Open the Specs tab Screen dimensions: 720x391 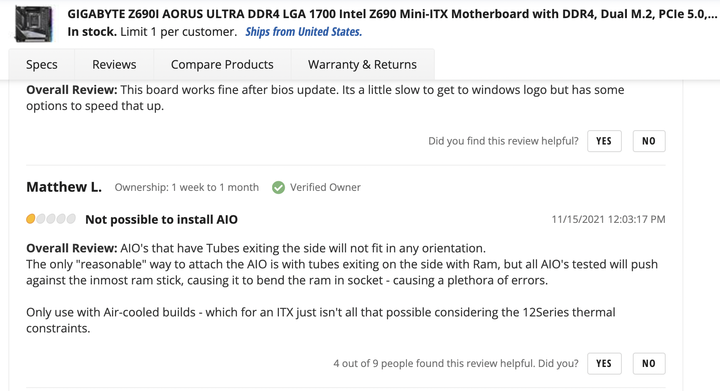42,64
